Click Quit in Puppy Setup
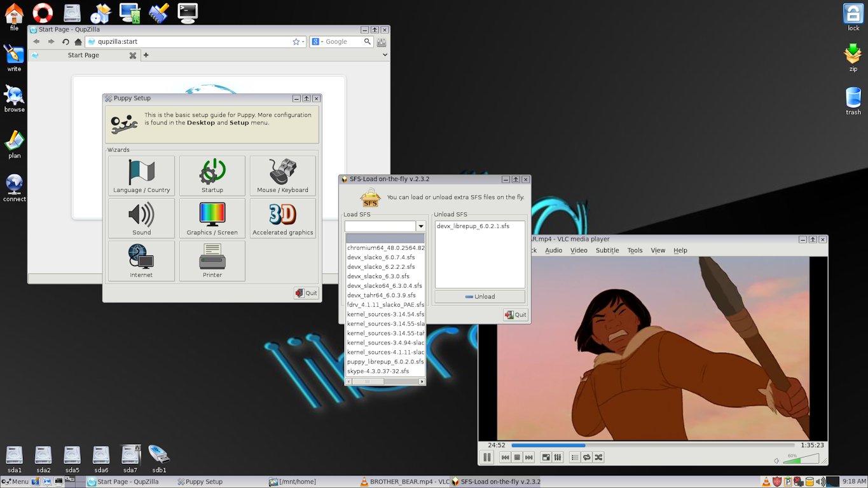 [306, 293]
